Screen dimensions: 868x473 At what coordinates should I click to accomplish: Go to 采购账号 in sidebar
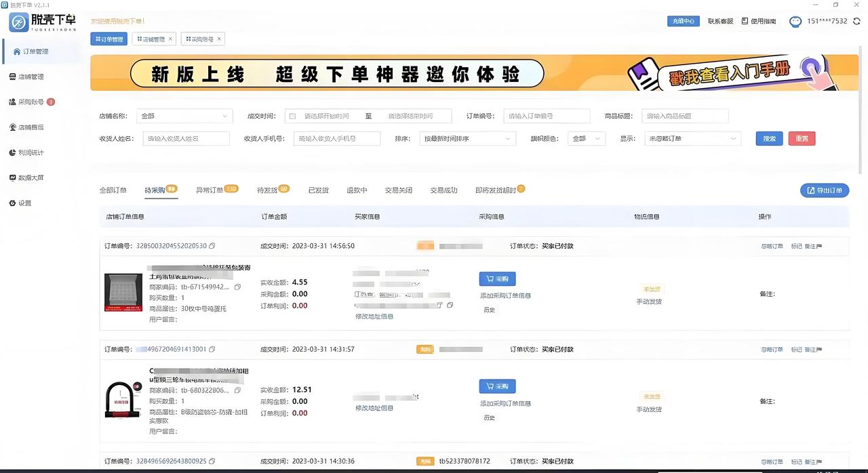tap(31, 102)
